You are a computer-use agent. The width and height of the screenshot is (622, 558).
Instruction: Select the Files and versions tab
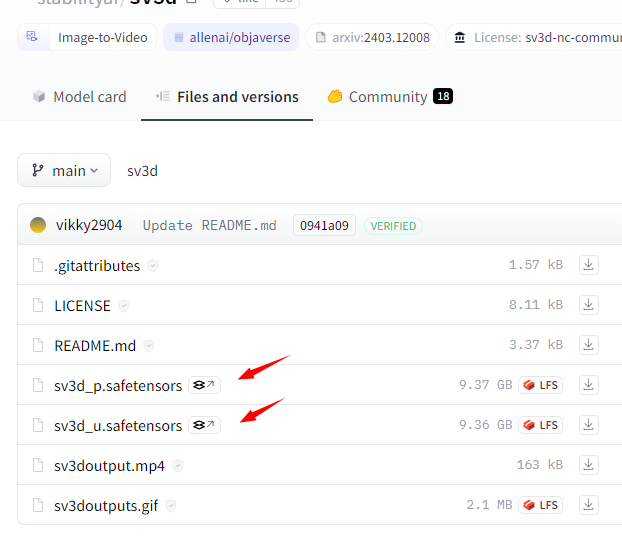(227, 97)
